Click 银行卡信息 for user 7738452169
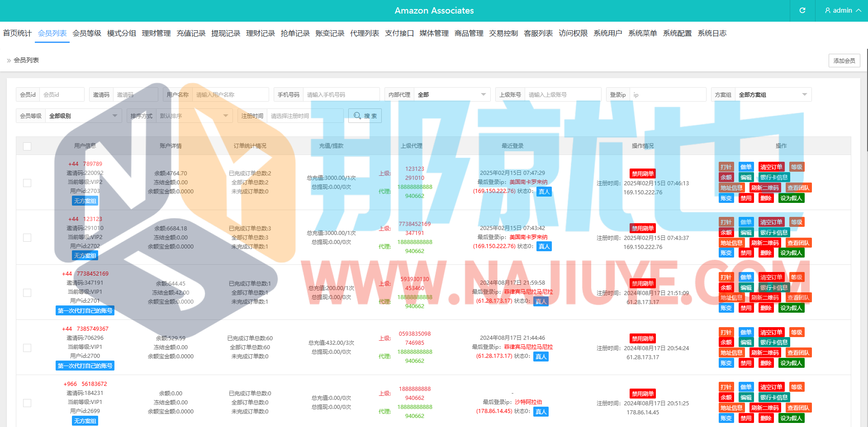The image size is (868, 427). [x=773, y=288]
